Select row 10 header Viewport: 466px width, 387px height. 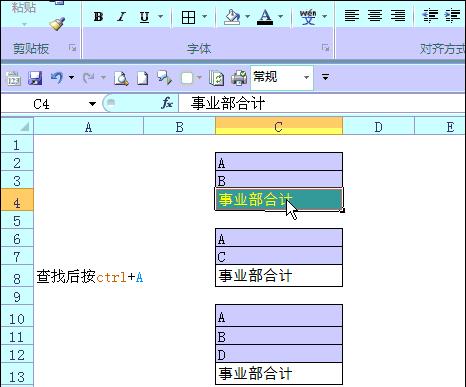pos(17,317)
